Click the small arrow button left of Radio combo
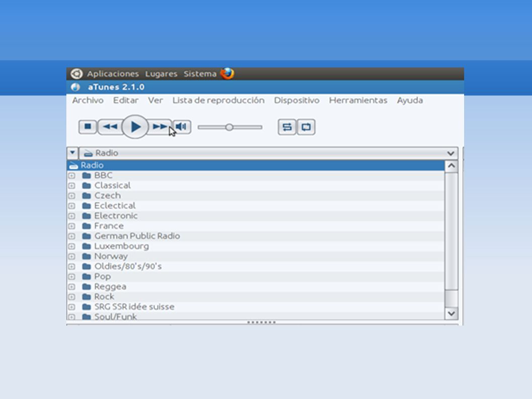This screenshot has height=399, width=532. tap(72, 153)
